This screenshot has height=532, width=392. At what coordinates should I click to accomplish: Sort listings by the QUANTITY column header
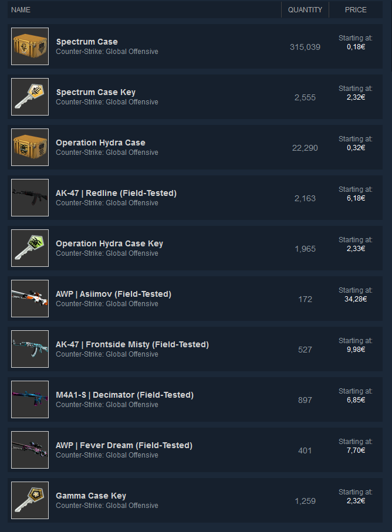click(305, 10)
